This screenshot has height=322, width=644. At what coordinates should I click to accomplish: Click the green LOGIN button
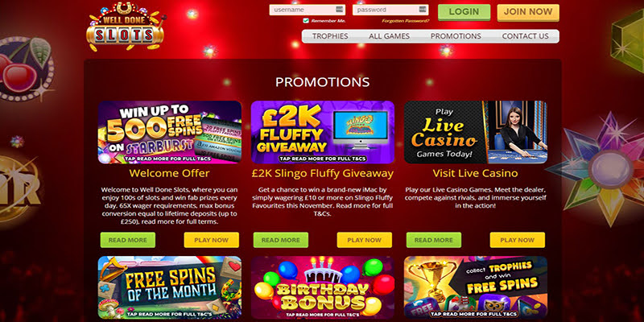pos(464,12)
